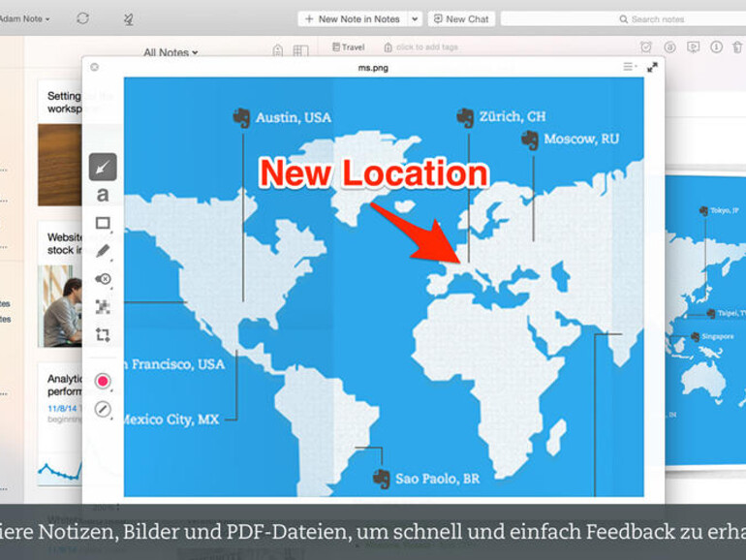Click the Mexico City, MX label
The height and width of the screenshot is (560, 746).
171,420
